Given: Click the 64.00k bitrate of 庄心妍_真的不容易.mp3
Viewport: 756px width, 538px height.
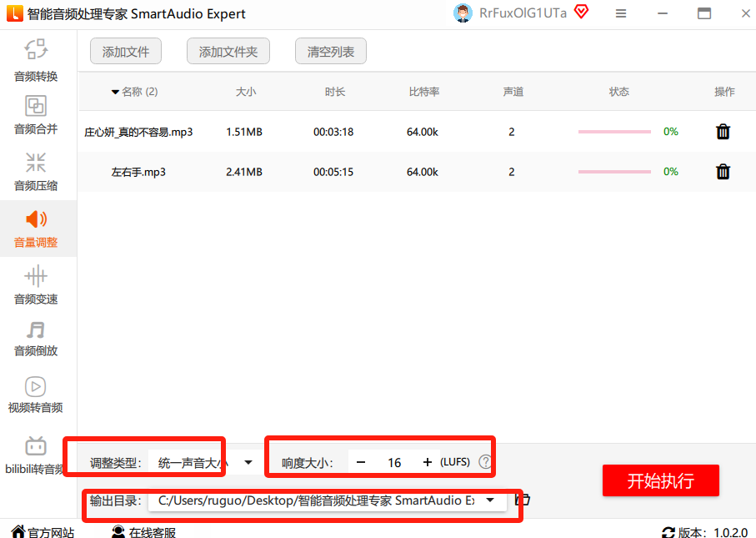Looking at the screenshot, I should (423, 132).
